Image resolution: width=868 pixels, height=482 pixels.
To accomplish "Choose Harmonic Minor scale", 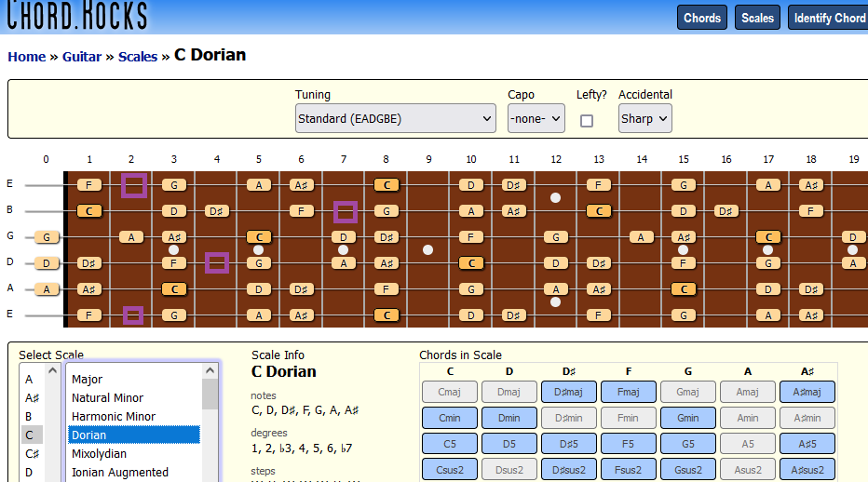I will (x=134, y=416).
